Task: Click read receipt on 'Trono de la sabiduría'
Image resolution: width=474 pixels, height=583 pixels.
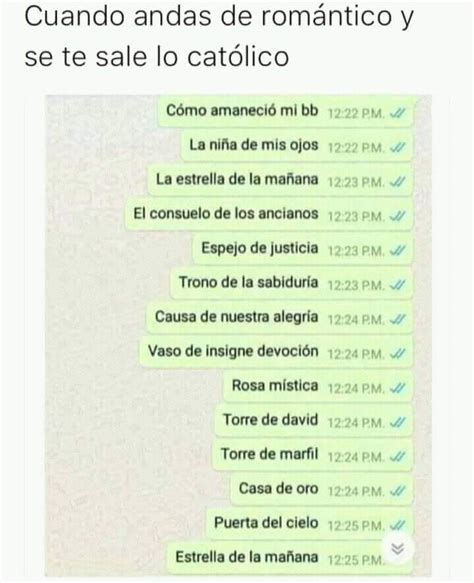Action: tap(397, 285)
